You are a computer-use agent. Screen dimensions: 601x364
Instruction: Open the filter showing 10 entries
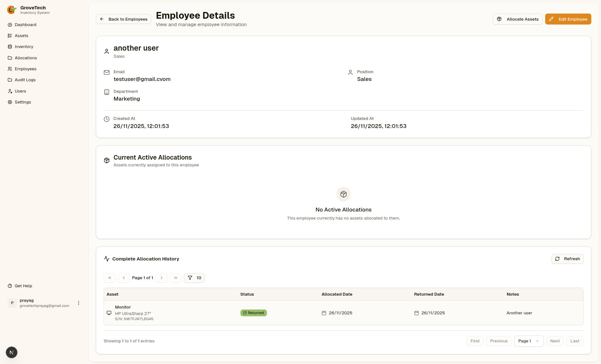(x=194, y=278)
